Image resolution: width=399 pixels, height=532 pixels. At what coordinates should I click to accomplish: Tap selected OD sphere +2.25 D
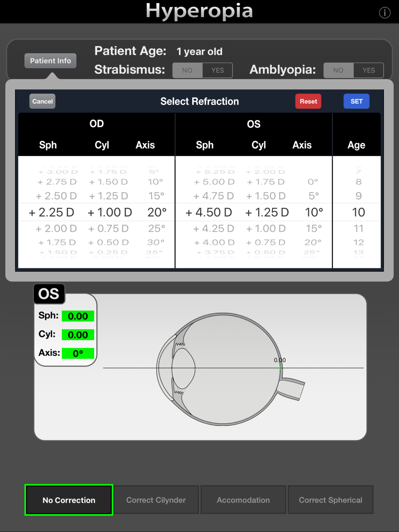point(51,212)
